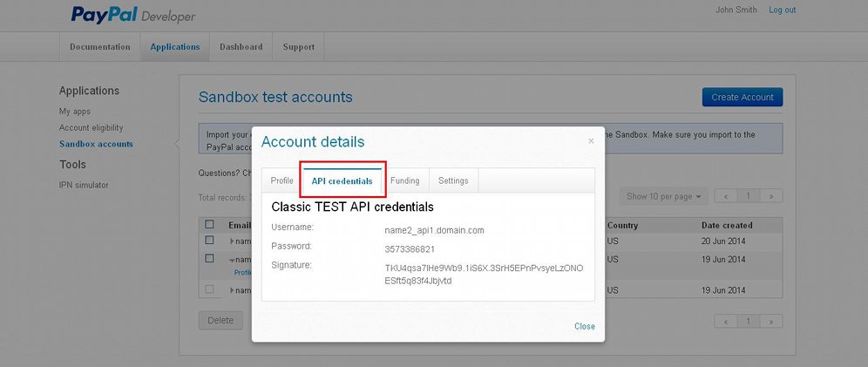This screenshot has height=367, width=868.
Task: Open IPN simulator tool link
Action: tap(84, 185)
